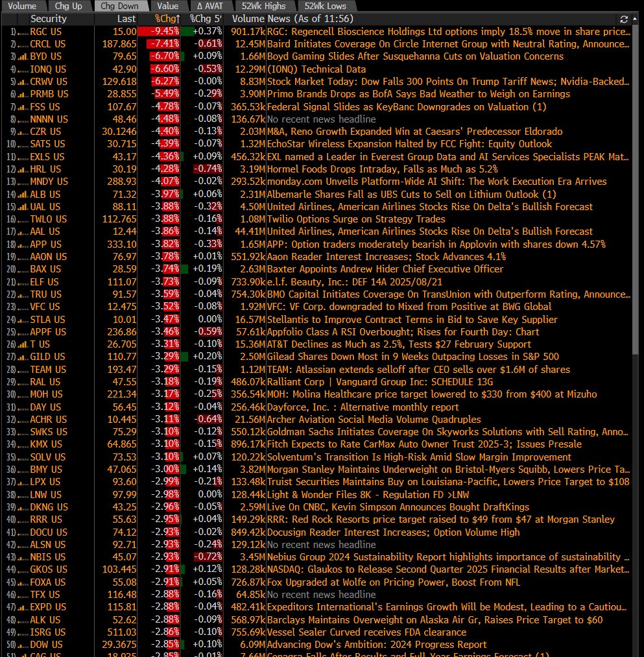Select the TEAM US ticker
Image resolution: width=644 pixels, height=657 pixels.
(x=48, y=370)
